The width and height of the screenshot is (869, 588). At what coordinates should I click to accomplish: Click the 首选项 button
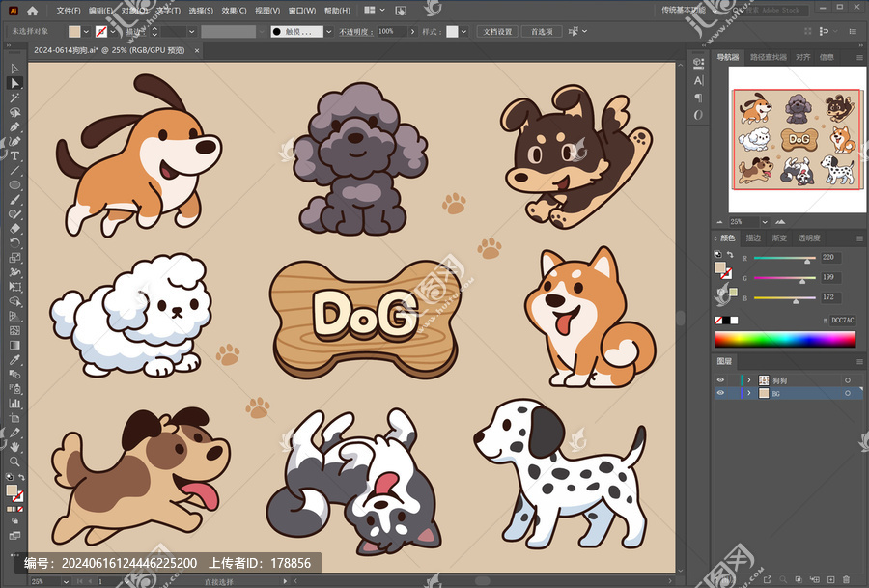(x=542, y=32)
